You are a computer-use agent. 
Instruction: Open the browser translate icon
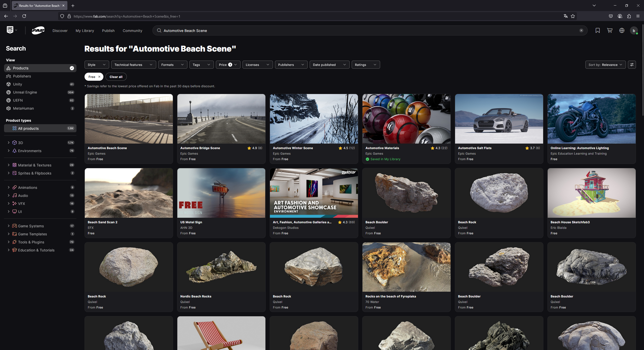pyautogui.click(x=566, y=16)
